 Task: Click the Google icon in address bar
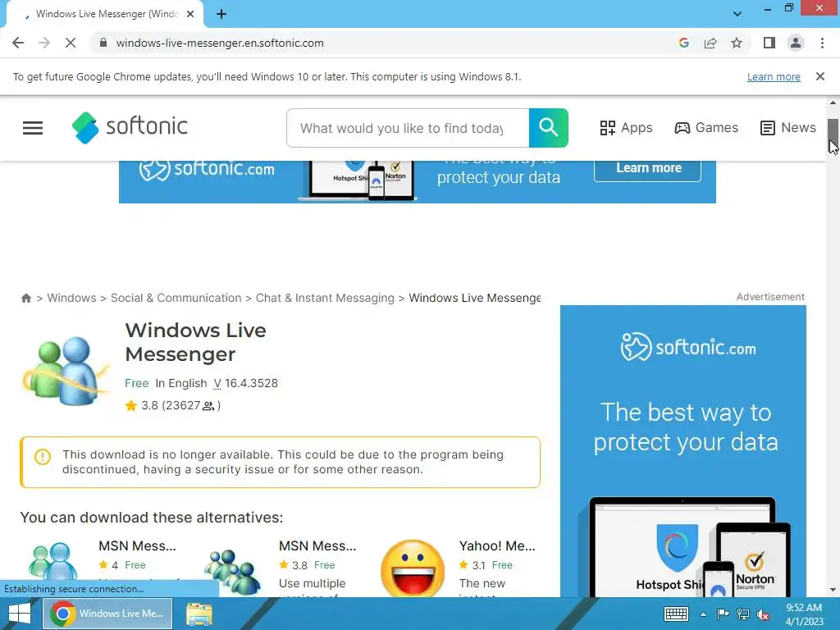coord(683,43)
